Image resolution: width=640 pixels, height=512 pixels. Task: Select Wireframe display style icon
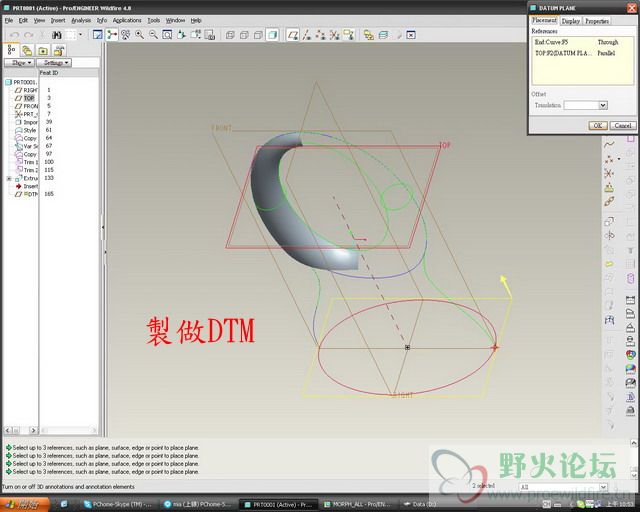pyautogui.click(x=230, y=35)
